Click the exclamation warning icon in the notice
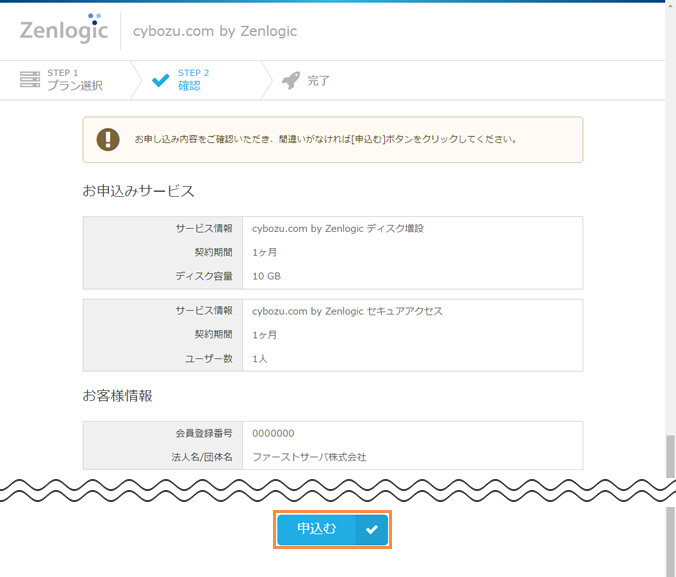676x577 pixels. tap(108, 139)
